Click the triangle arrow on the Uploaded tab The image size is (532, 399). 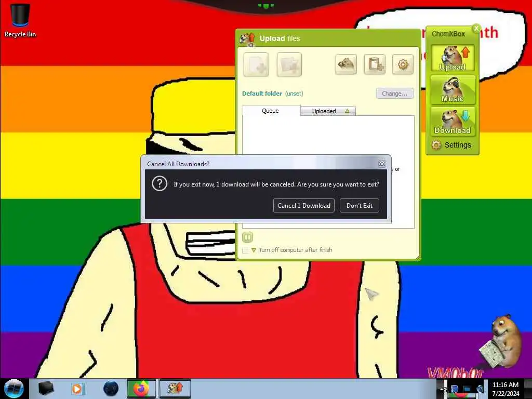point(347,111)
